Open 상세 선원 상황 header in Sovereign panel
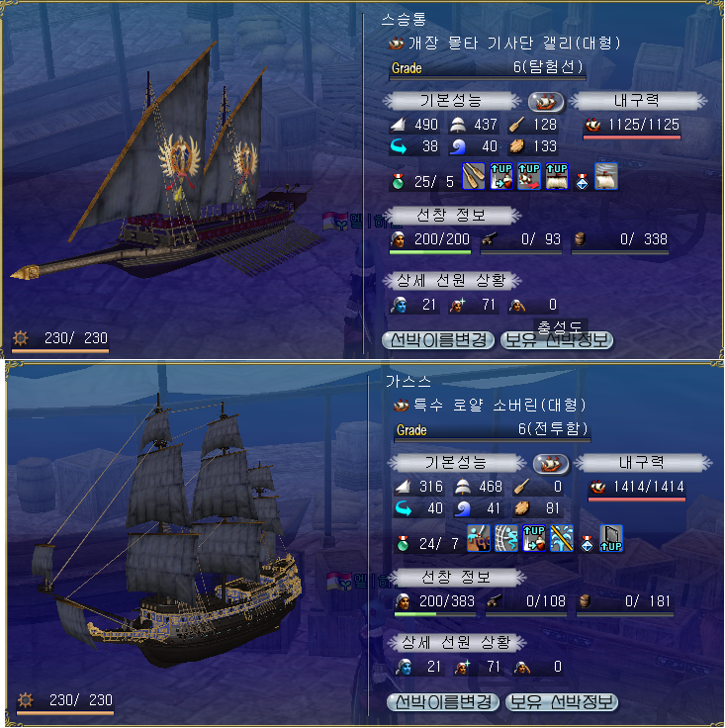The height and width of the screenshot is (728, 725). tap(457, 643)
